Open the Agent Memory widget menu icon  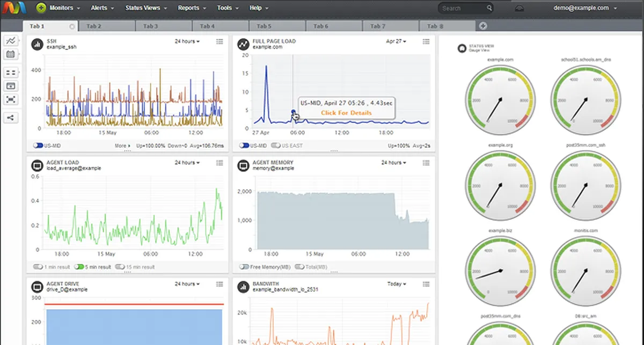coord(426,162)
